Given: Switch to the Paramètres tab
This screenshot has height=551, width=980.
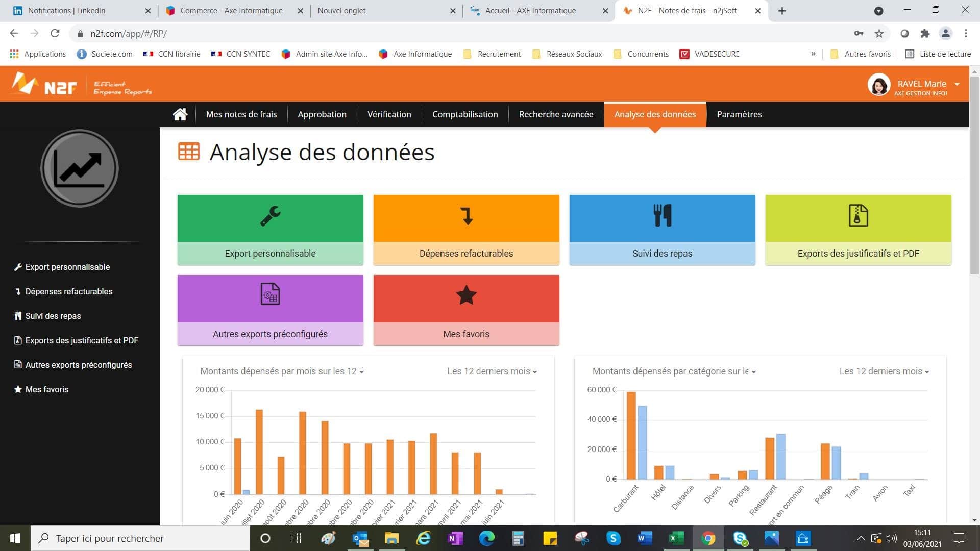Looking at the screenshot, I should pos(739,114).
